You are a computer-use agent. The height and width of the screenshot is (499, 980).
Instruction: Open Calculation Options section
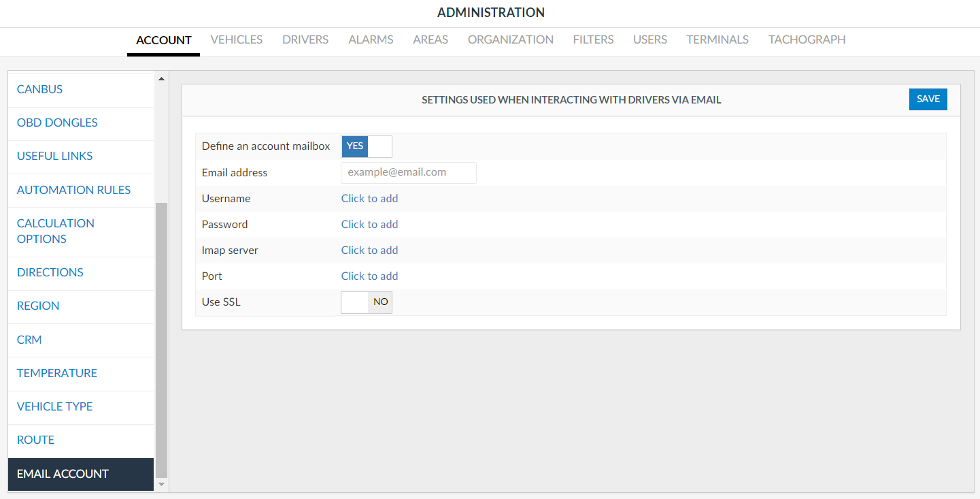pyautogui.click(x=56, y=231)
